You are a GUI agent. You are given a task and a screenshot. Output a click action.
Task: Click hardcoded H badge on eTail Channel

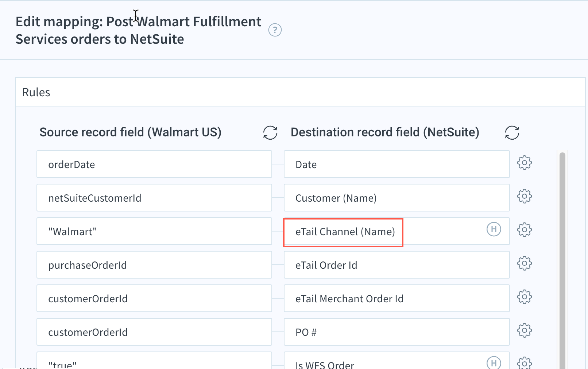[x=494, y=229]
